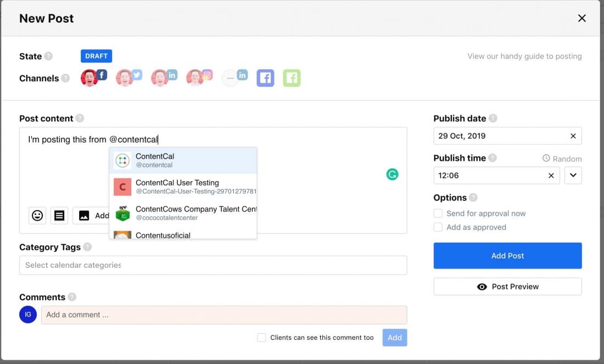The image size is (604, 364).
Task: Open Post Preview
Action: click(x=508, y=287)
